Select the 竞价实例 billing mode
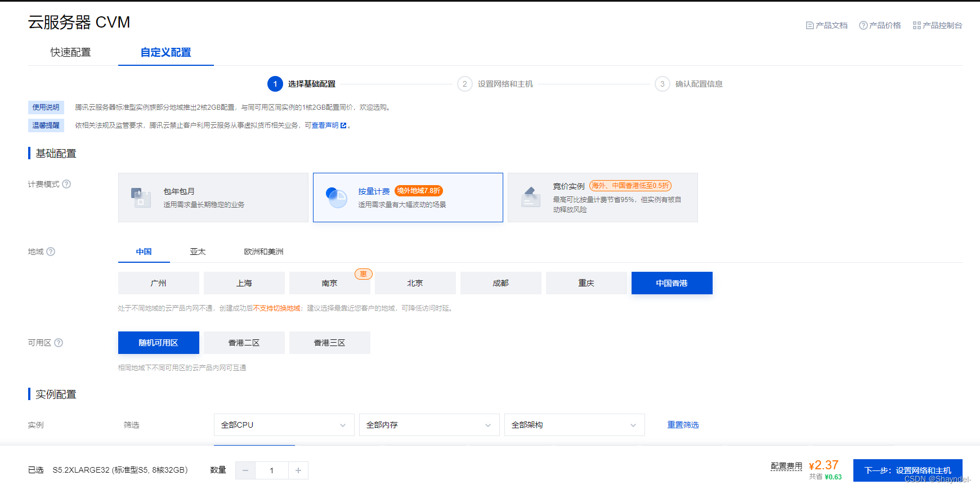Screen dimensions: 980x489 click(x=603, y=198)
